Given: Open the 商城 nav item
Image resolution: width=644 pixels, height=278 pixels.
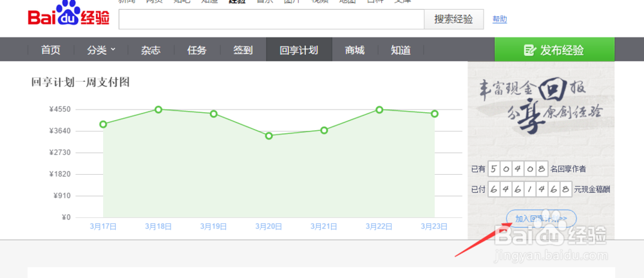Looking at the screenshot, I should point(355,50).
